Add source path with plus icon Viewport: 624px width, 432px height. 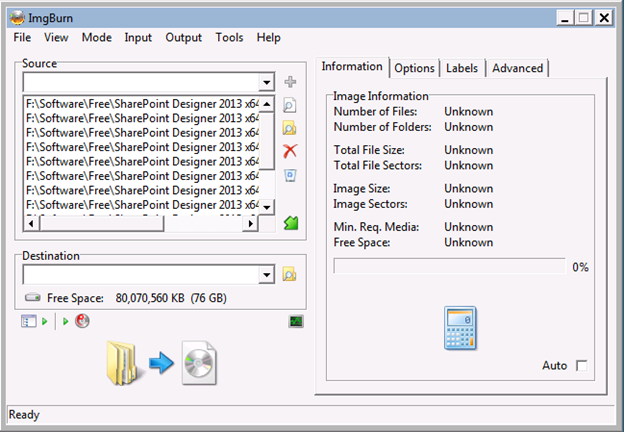pyautogui.click(x=290, y=82)
